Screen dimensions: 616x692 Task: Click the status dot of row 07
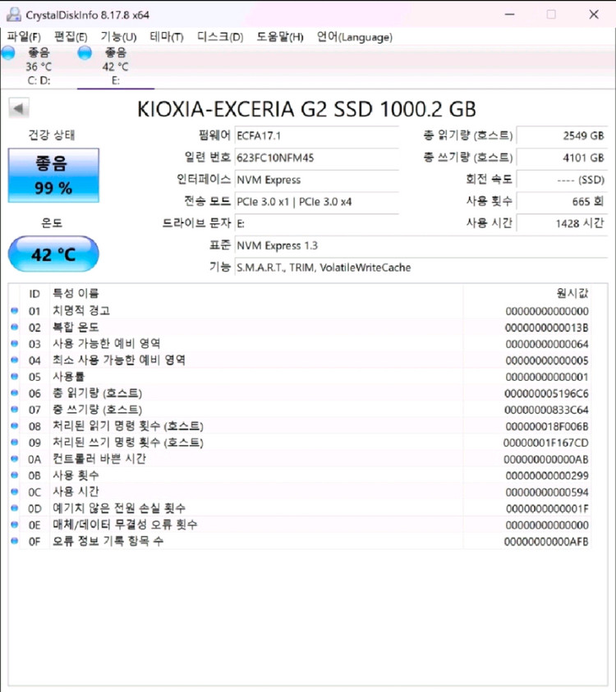click(x=15, y=409)
